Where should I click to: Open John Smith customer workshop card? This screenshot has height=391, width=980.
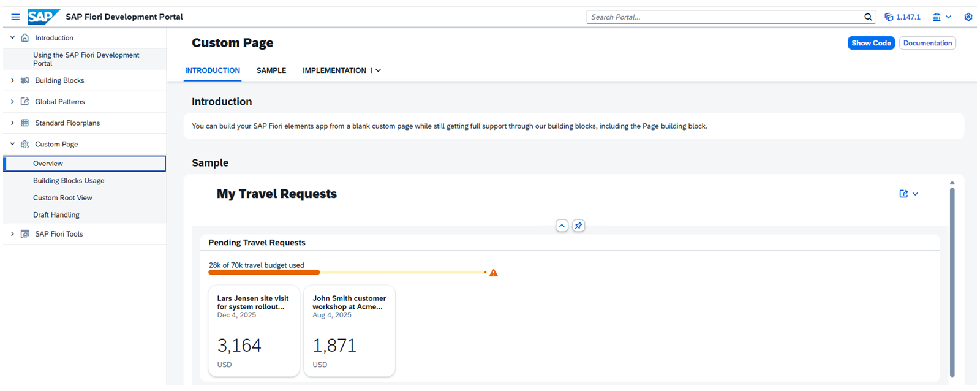349,331
